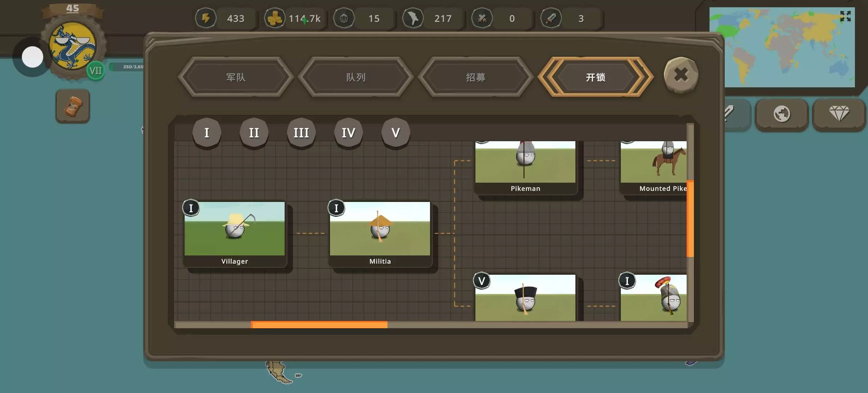
Task: Click the vertical orange scrollbar
Action: coord(690,218)
